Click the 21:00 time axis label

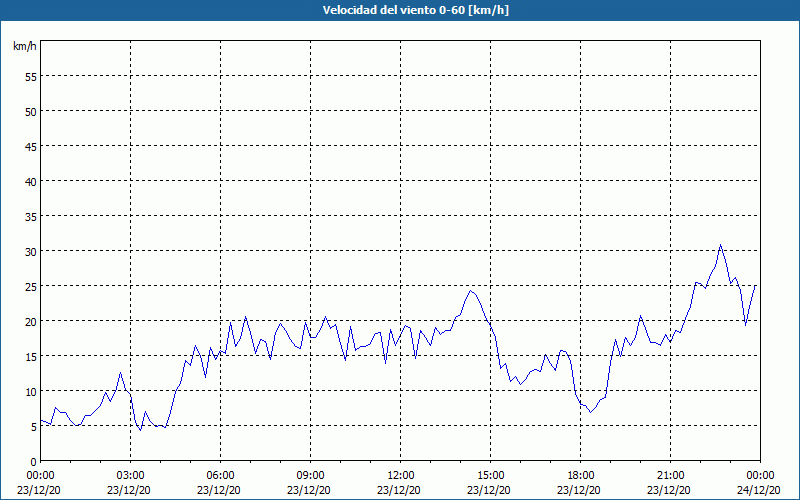pos(670,476)
